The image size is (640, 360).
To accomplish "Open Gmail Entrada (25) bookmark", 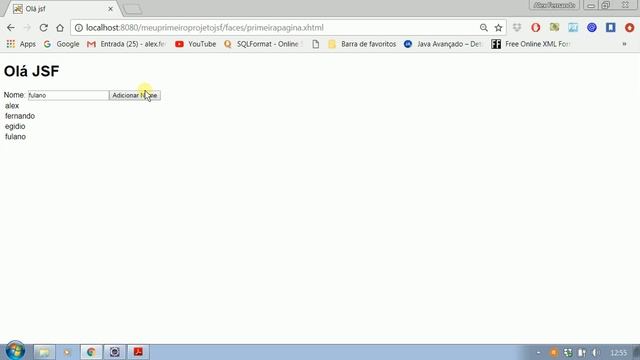I will pos(127,44).
